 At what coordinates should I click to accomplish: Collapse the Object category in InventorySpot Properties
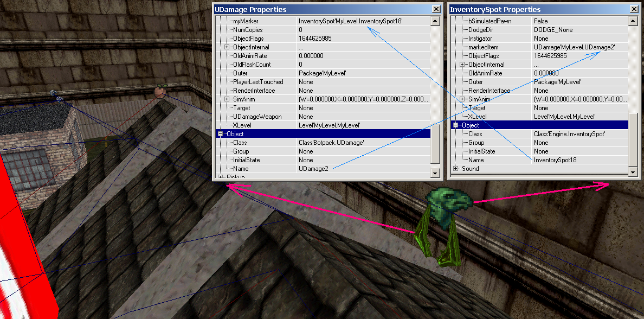pos(455,125)
